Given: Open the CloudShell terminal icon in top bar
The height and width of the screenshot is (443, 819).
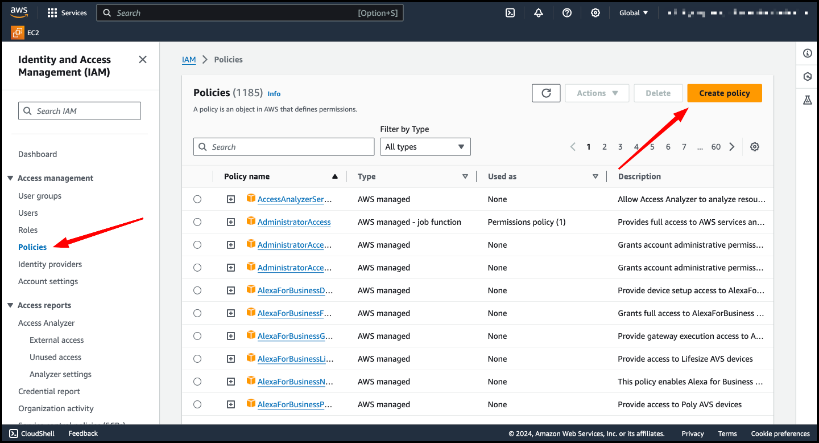Looking at the screenshot, I should [x=510, y=13].
